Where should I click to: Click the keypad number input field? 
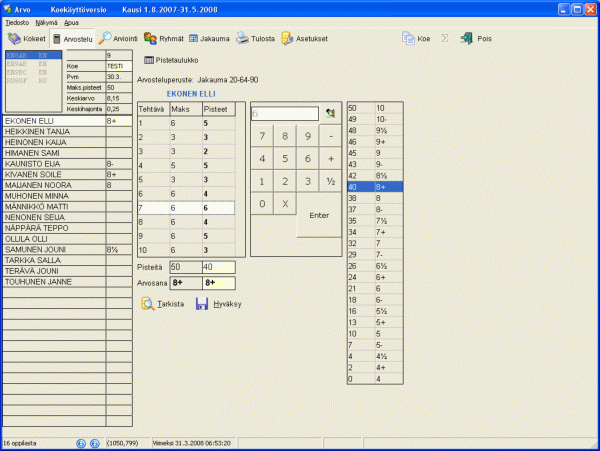(286, 113)
